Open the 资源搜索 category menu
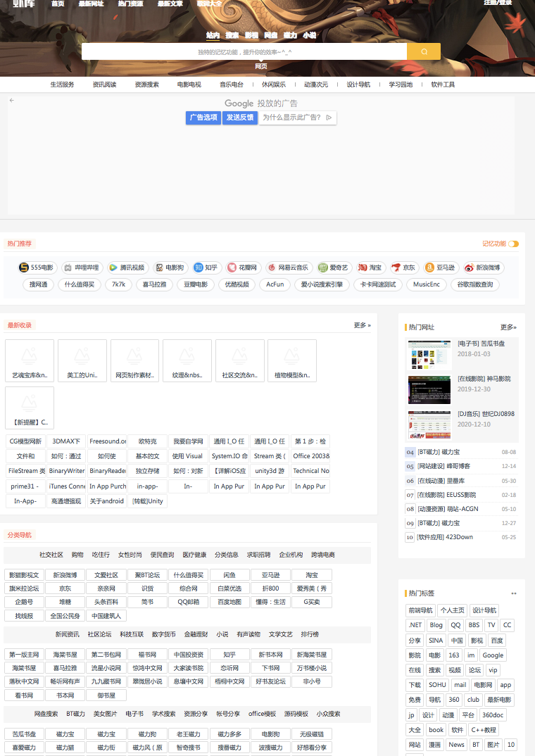Image resolution: width=535 pixels, height=756 pixels. [147, 84]
